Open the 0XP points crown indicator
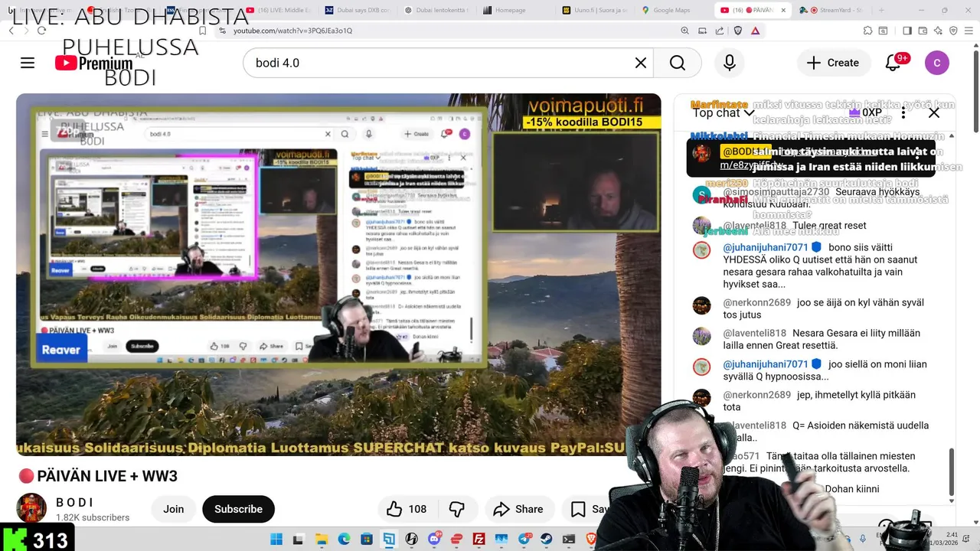The width and height of the screenshot is (980, 551). tap(866, 112)
